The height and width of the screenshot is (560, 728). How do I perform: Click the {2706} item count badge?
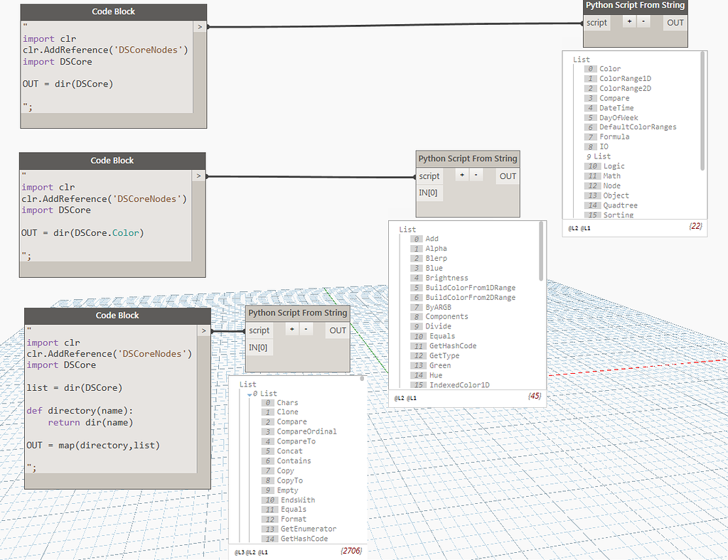tap(350, 551)
